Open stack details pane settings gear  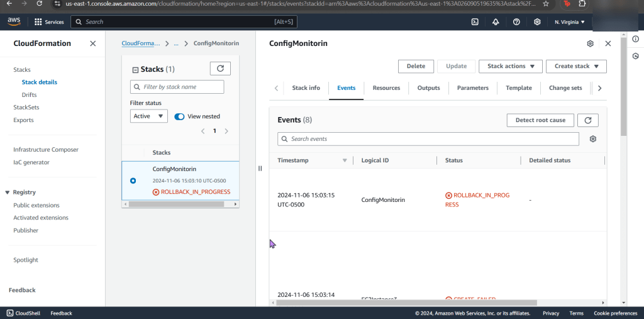[590, 44]
